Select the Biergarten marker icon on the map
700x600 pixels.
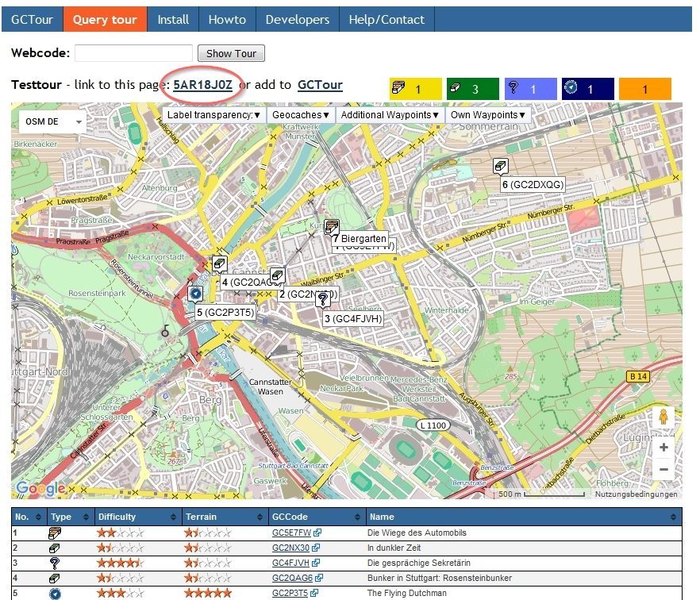tap(332, 227)
